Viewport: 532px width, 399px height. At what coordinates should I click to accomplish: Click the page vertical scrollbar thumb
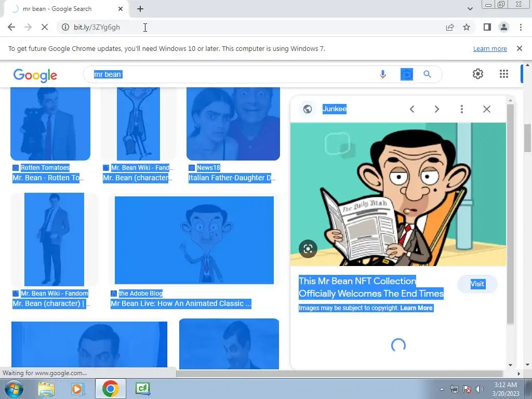click(528, 138)
